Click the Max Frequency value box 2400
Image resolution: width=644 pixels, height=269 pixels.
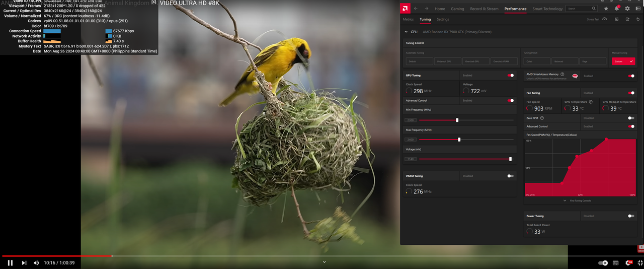pos(411,140)
